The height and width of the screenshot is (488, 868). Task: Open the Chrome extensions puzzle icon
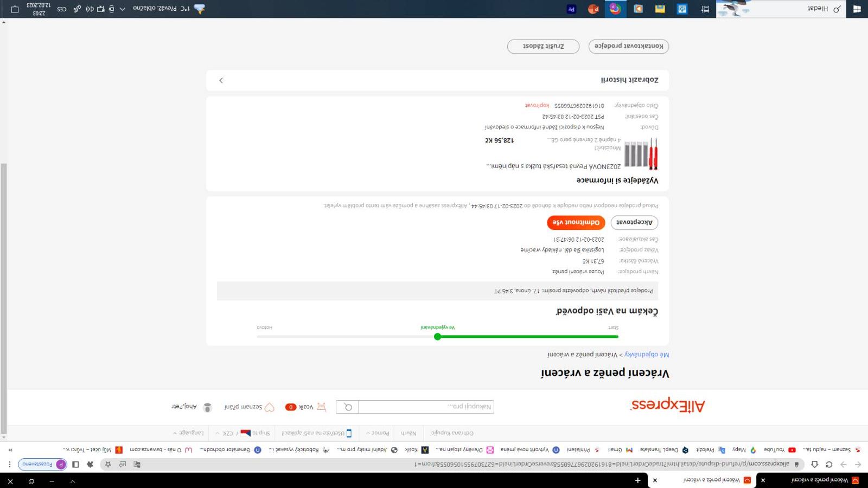coord(90,464)
